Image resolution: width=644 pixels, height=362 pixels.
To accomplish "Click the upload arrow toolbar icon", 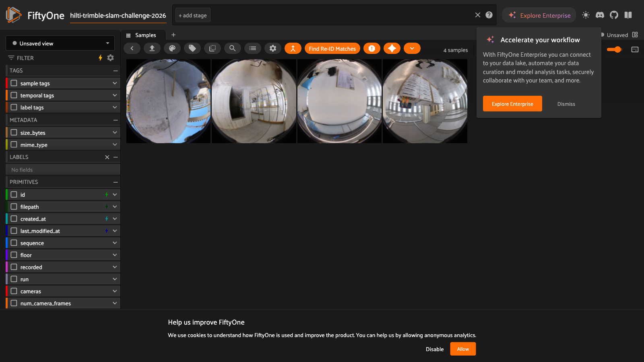I will pyautogui.click(x=152, y=48).
